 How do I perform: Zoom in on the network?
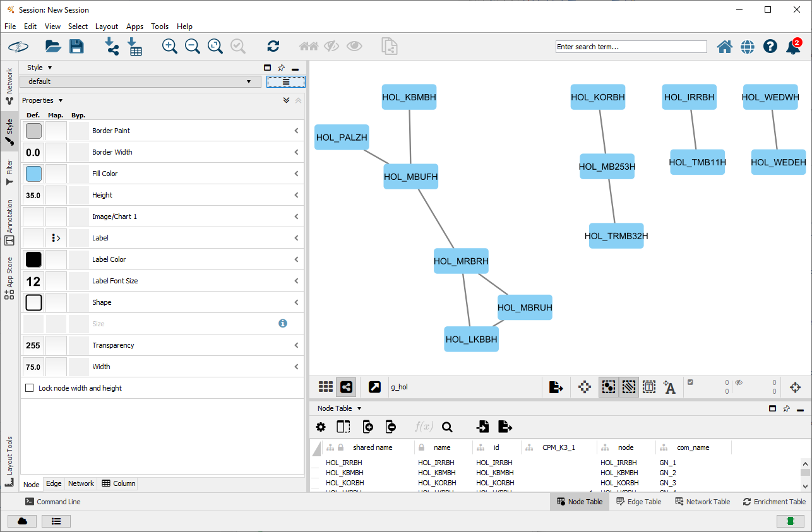point(170,46)
